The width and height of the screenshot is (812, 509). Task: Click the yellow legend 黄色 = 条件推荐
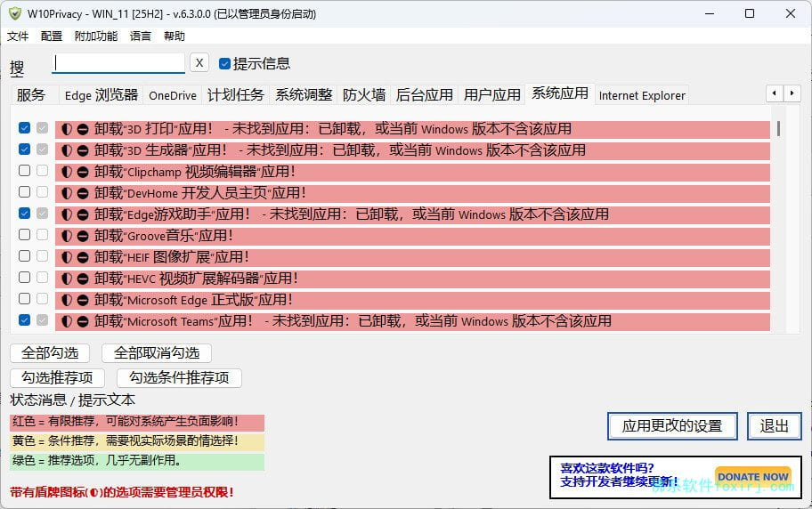click(x=137, y=441)
